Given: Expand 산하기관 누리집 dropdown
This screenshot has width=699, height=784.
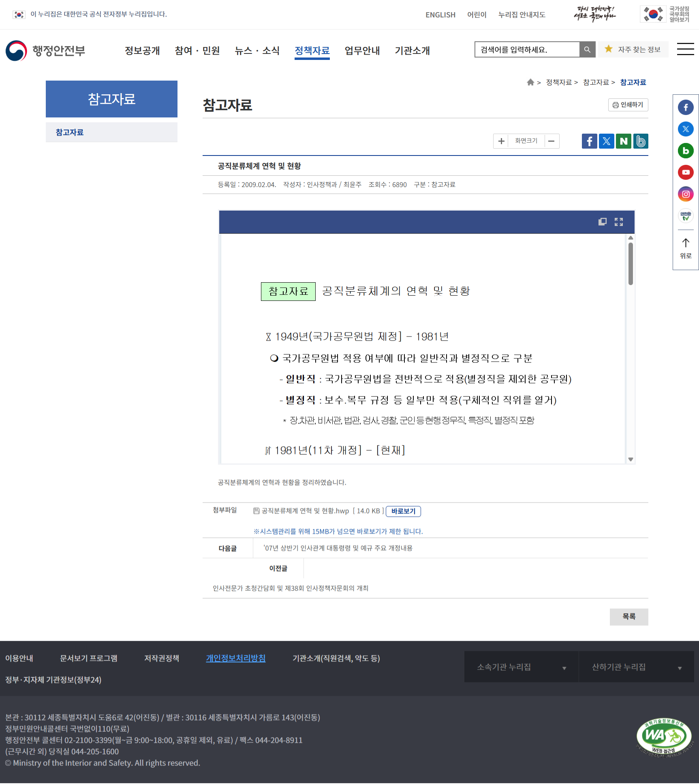Looking at the screenshot, I should (636, 667).
